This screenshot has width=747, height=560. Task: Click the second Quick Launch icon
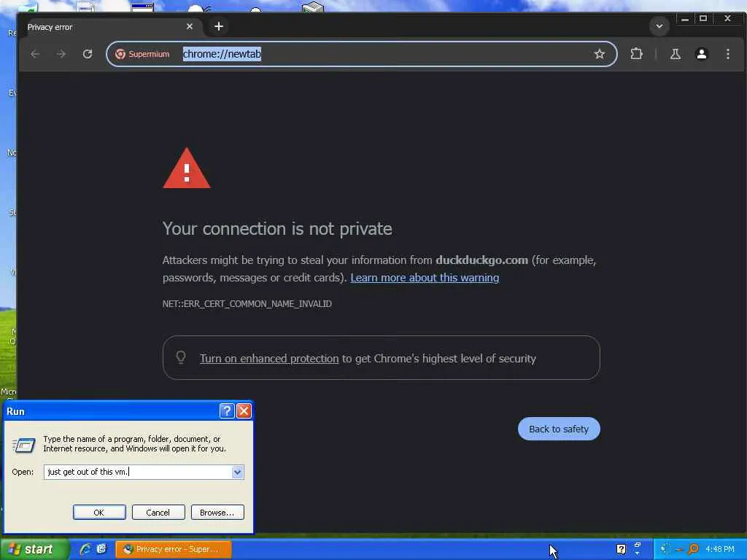(101, 549)
